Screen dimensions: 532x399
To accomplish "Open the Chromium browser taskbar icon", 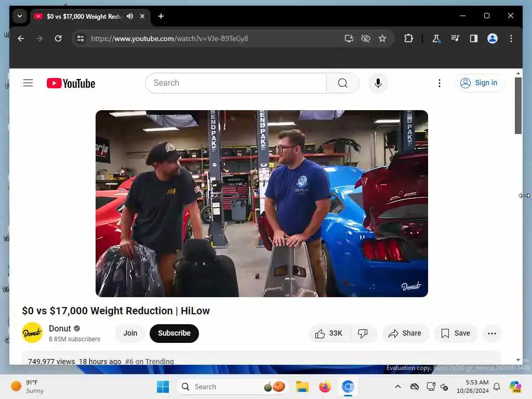I will (348, 387).
